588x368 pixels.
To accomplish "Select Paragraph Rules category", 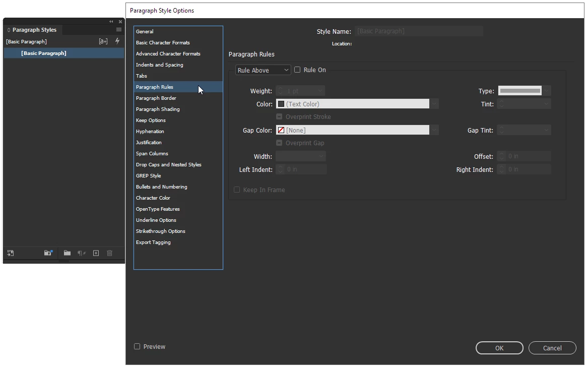I will point(178,87).
